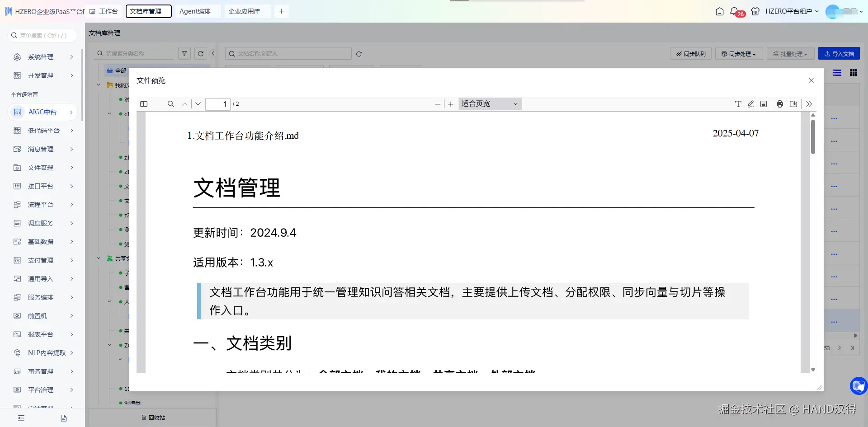
Task: Refresh the document list
Action: click(359, 54)
